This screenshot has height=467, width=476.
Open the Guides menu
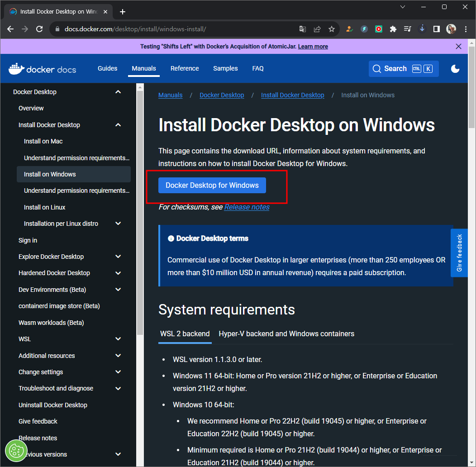click(108, 69)
